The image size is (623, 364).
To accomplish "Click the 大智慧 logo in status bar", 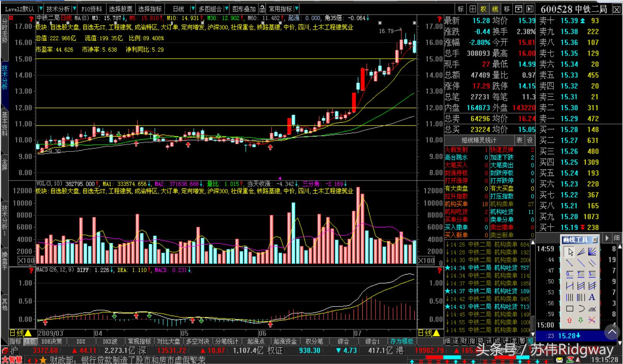I will pyautogui.click(x=12, y=360).
